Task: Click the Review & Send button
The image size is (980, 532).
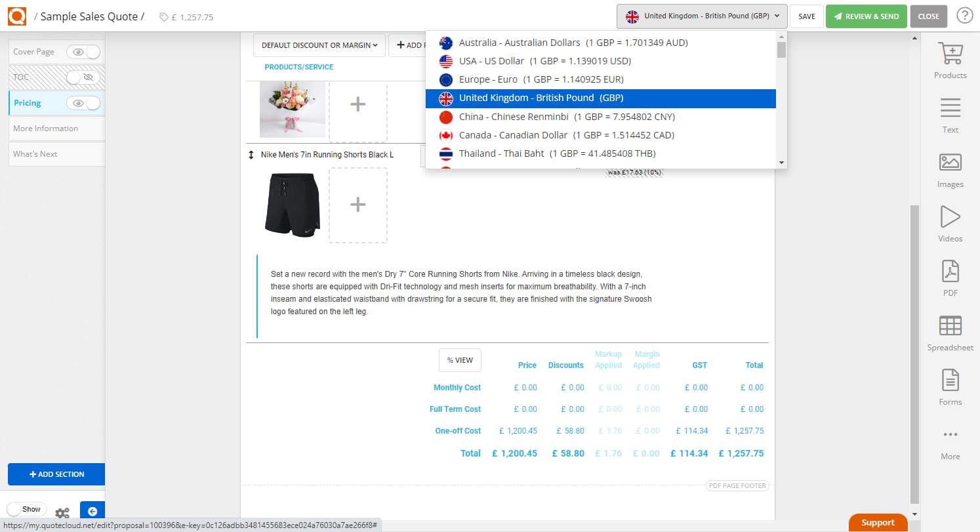Action: [x=866, y=16]
